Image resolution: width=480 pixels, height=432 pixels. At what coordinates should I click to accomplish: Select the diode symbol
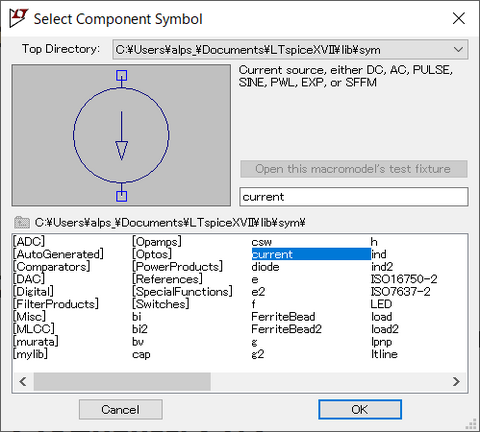[x=265, y=267]
